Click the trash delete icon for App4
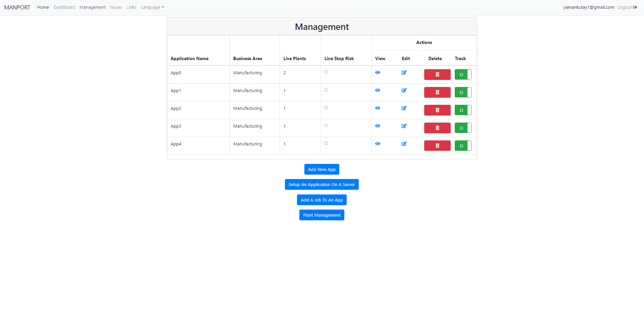Viewport: 644px width, 312px height. click(437, 145)
